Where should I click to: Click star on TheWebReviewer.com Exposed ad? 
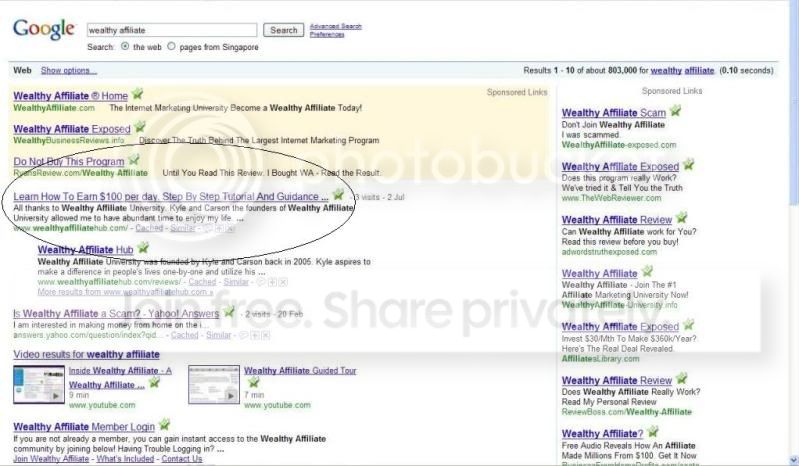pos(688,165)
